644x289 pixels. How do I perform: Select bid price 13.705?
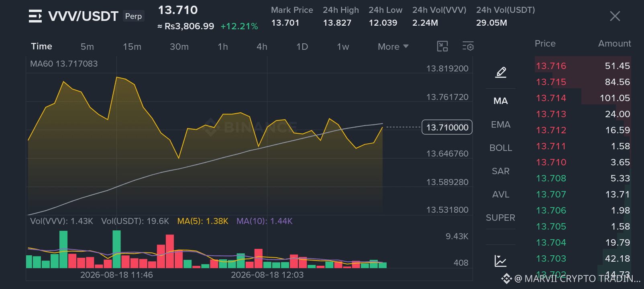(551, 226)
